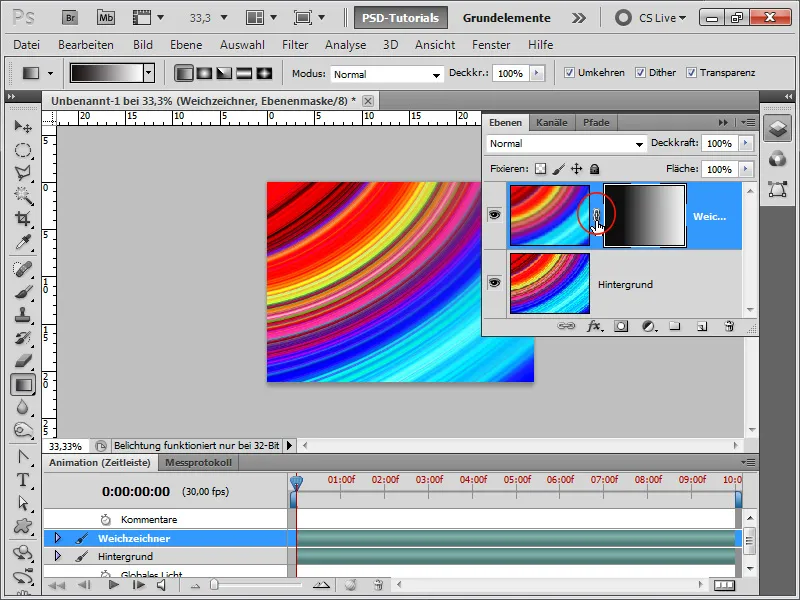
Task: Add layer mask in Layers panel
Action: [621, 326]
